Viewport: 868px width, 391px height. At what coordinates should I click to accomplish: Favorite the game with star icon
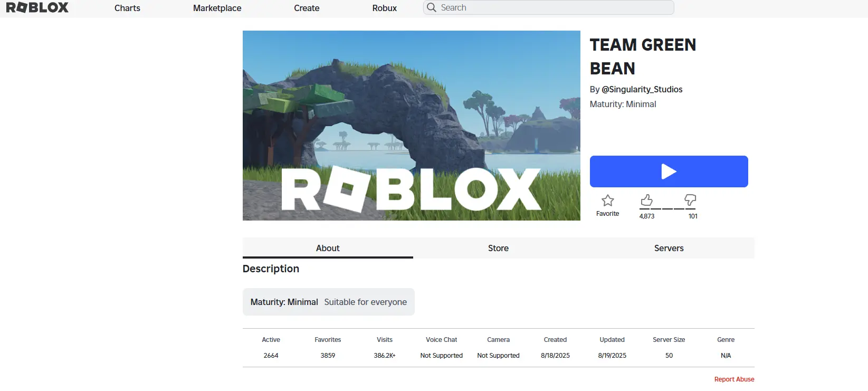607,201
